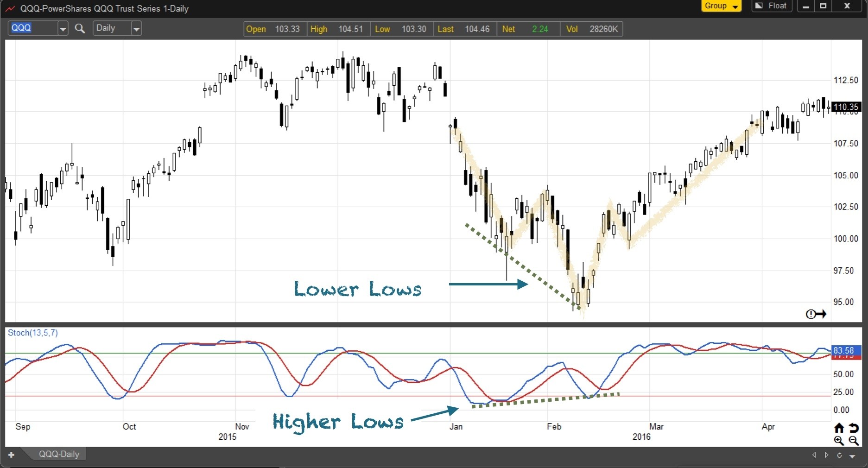Click the undo arrow icon beside home

(854, 428)
